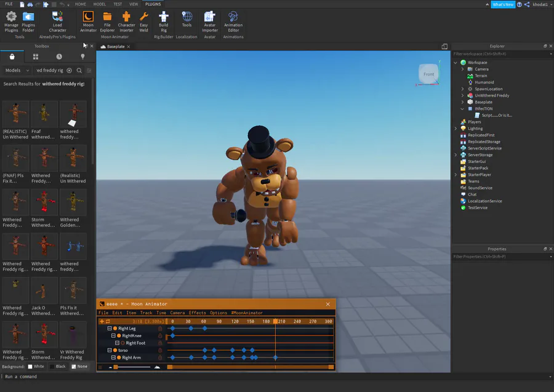Switch to Toolbox Recent clock tab
Screen dimensions: 554x392
pos(59,57)
